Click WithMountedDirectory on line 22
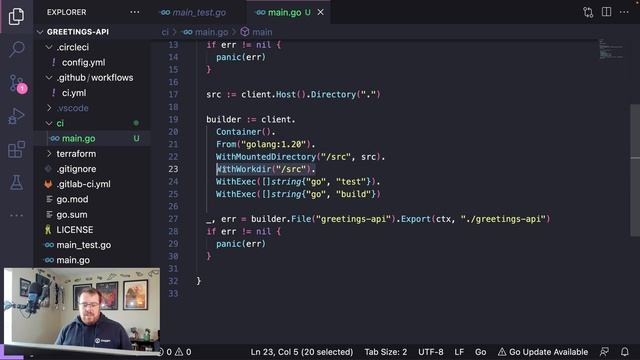Image resolution: width=640 pixels, height=360 pixels. pos(266,157)
